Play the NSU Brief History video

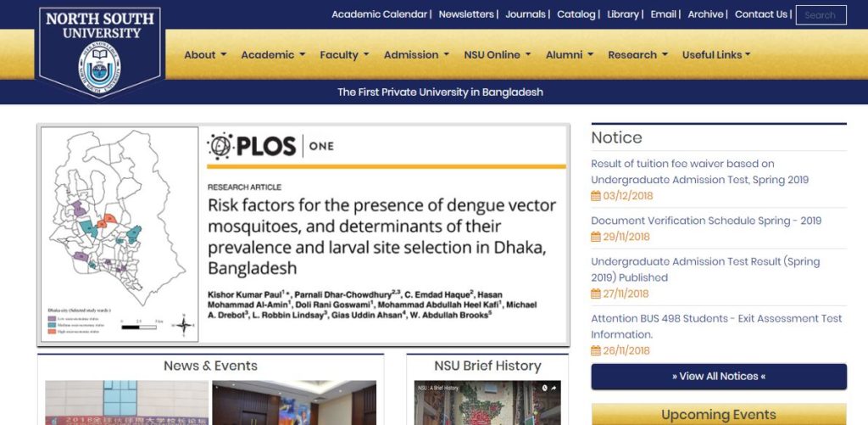(x=487, y=403)
